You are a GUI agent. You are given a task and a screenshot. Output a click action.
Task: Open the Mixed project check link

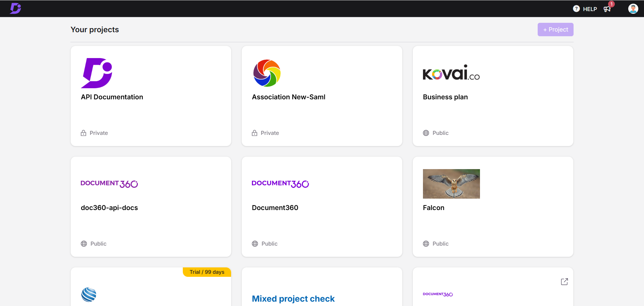(x=293, y=299)
